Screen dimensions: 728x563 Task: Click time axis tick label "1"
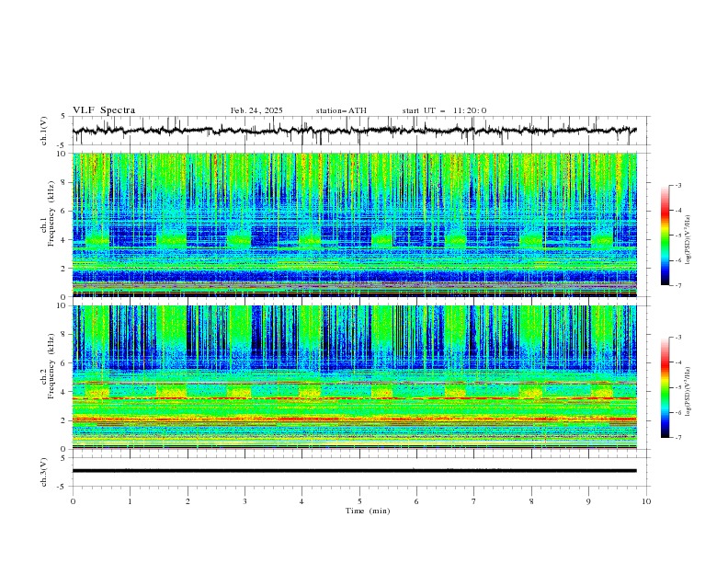click(130, 501)
